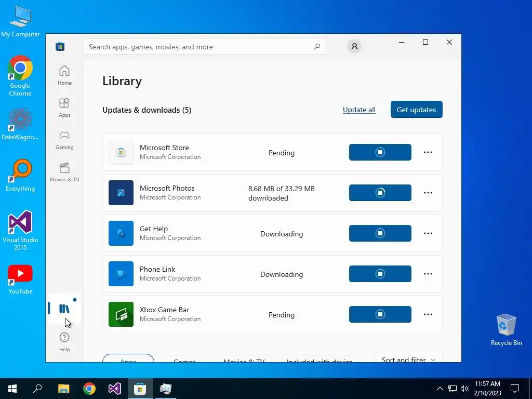Click the Xbox Game Bar app icon
The width and height of the screenshot is (532, 399).
tap(121, 314)
